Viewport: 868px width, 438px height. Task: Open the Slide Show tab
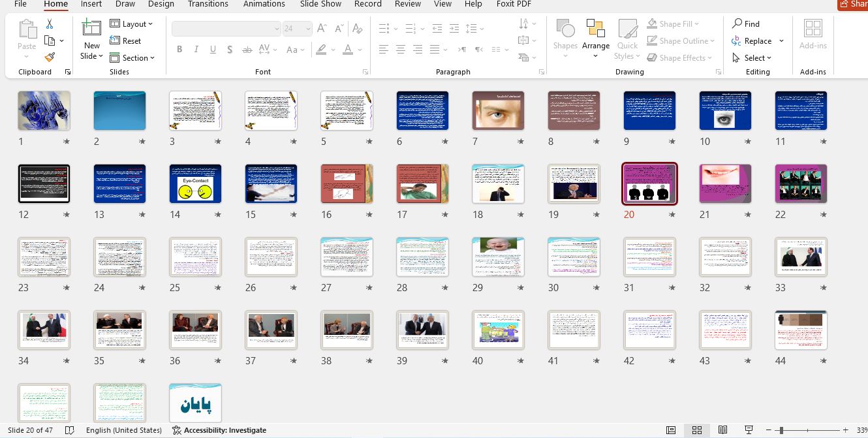tap(320, 4)
